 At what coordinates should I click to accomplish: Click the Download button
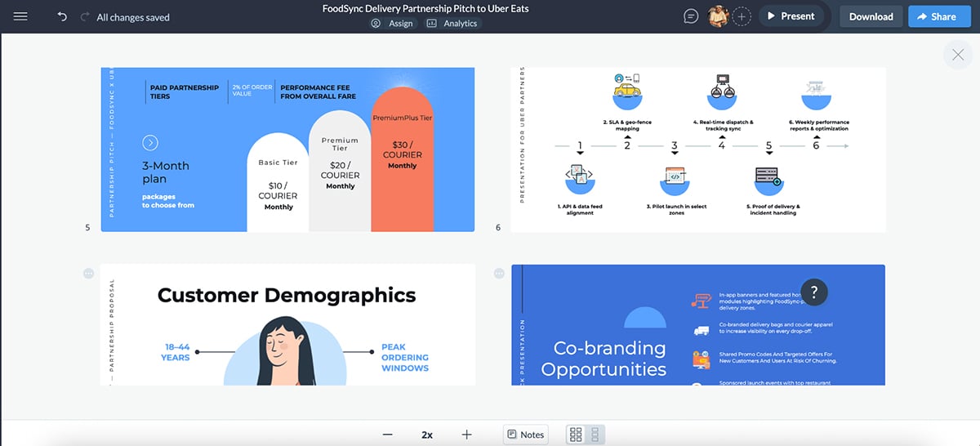(871, 16)
